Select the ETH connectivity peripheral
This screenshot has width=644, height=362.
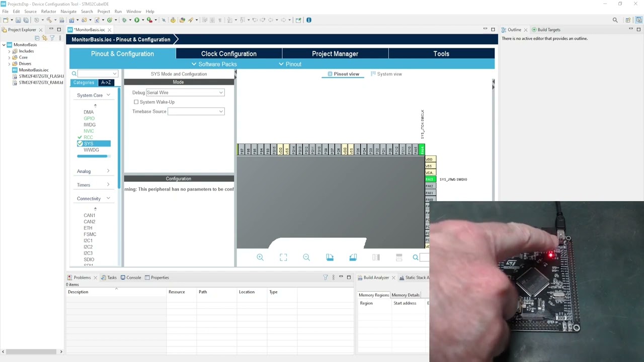88,228
